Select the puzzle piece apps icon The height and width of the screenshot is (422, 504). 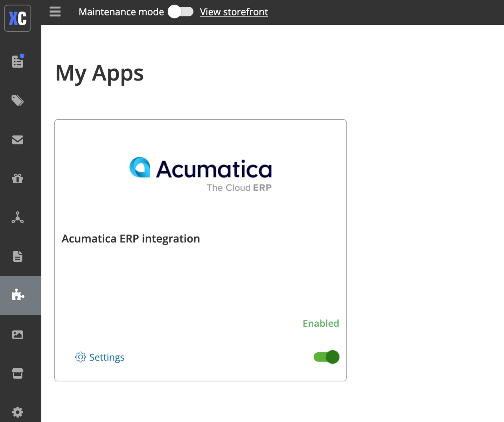coord(18,295)
